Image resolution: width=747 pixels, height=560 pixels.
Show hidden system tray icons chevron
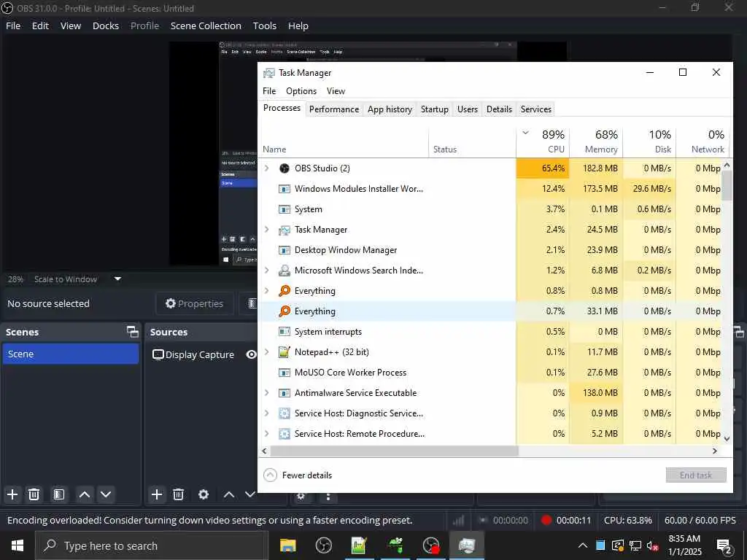[x=583, y=545]
